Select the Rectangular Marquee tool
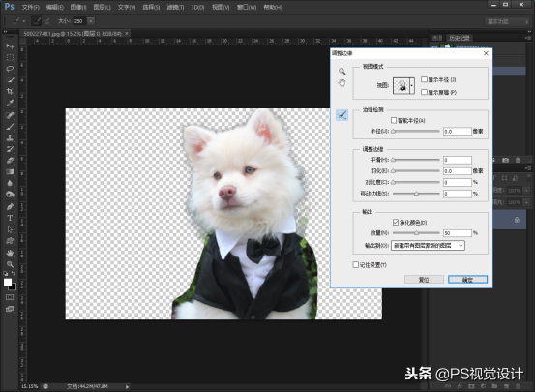The width and height of the screenshot is (535, 392). [x=10, y=57]
